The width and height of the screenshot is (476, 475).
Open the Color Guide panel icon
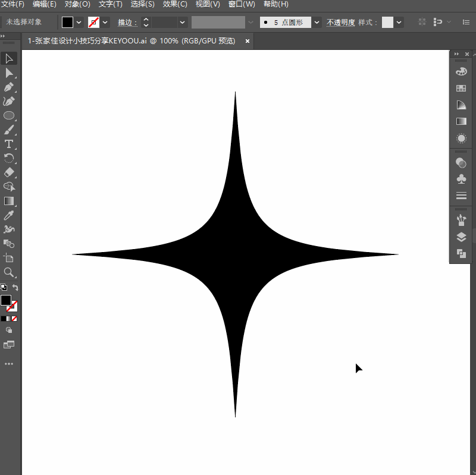(x=461, y=105)
